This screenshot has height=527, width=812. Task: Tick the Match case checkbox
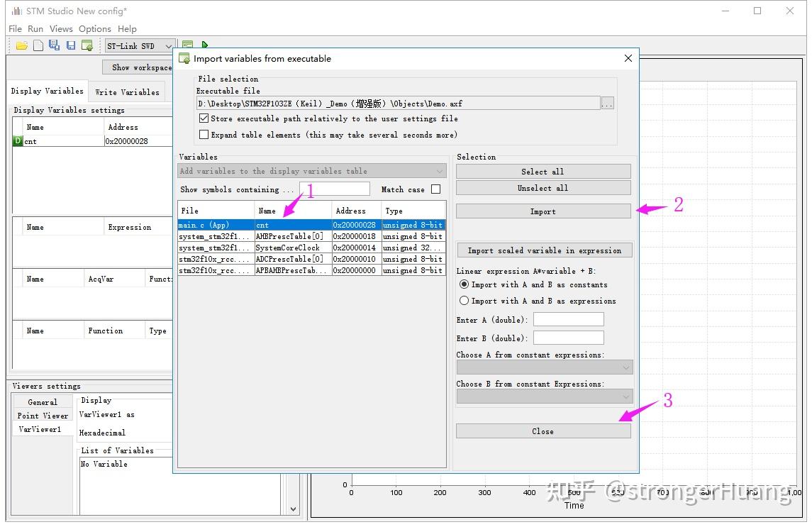point(436,189)
